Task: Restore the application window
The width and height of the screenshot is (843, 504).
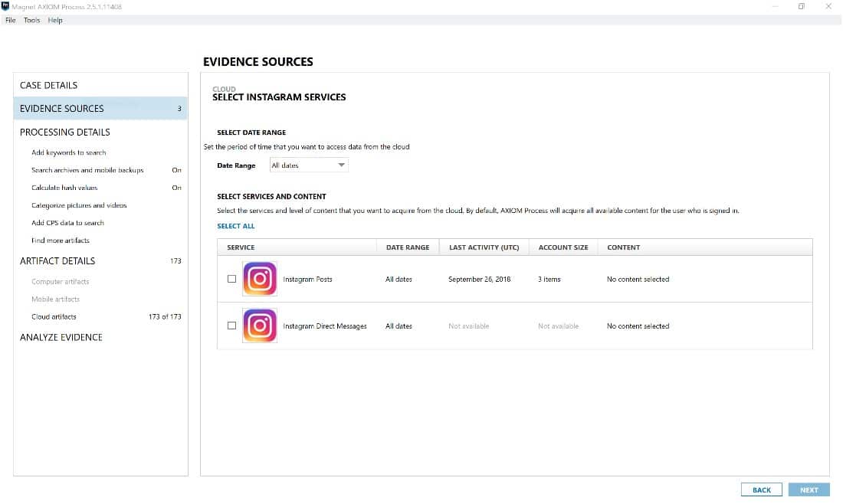Action: point(801,6)
